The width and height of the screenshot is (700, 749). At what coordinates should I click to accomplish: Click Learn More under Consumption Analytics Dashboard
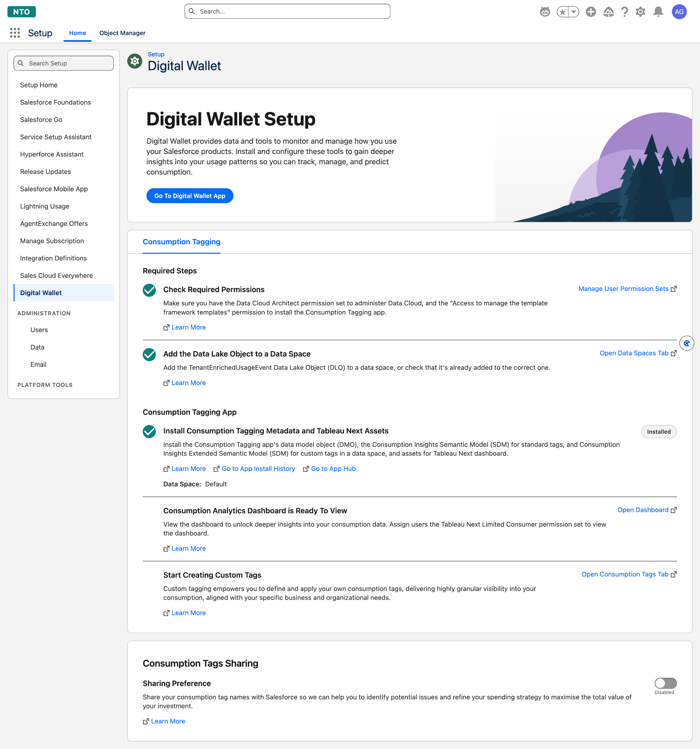point(185,549)
